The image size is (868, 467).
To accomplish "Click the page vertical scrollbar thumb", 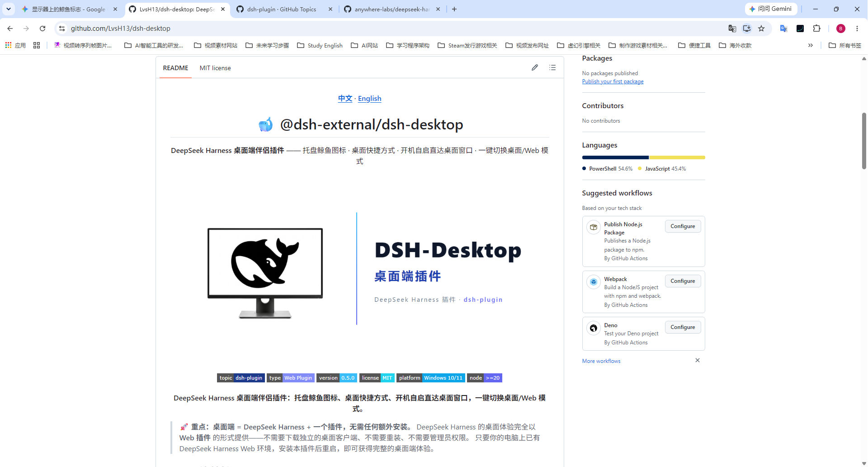I will tap(864, 141).
